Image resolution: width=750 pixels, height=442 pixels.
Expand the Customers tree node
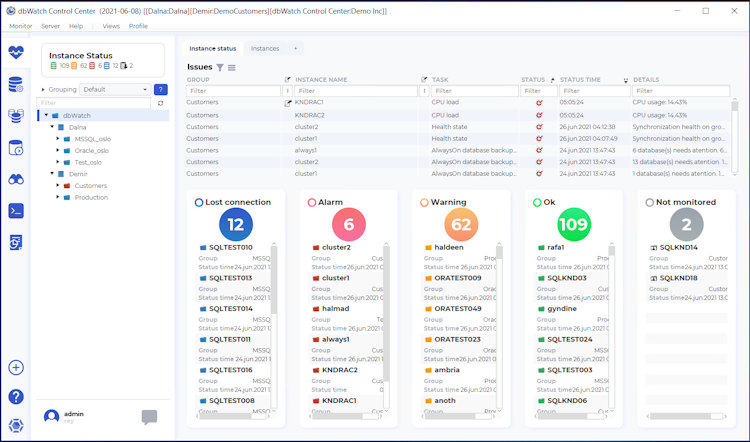coord(58,186)
